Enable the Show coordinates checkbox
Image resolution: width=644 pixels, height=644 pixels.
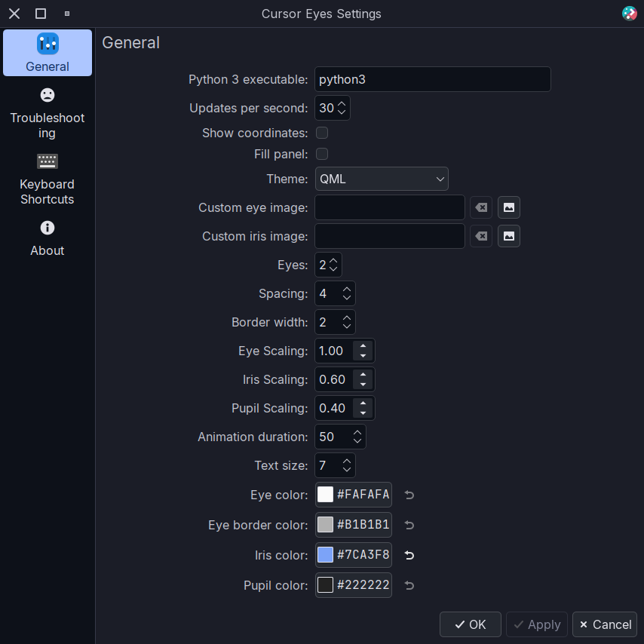[x=322, y=133]
